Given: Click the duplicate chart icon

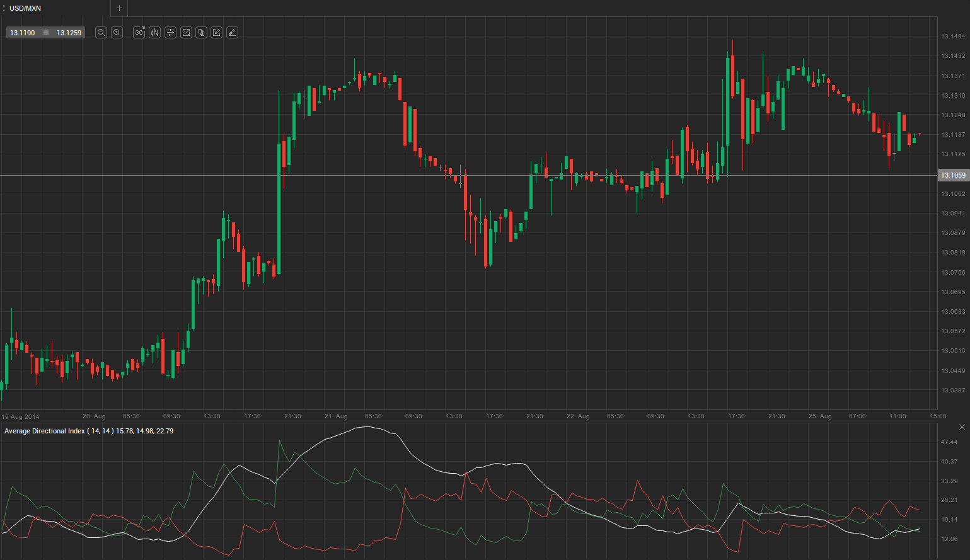Looking at the screenshot, I should click(x=201, y=33).
